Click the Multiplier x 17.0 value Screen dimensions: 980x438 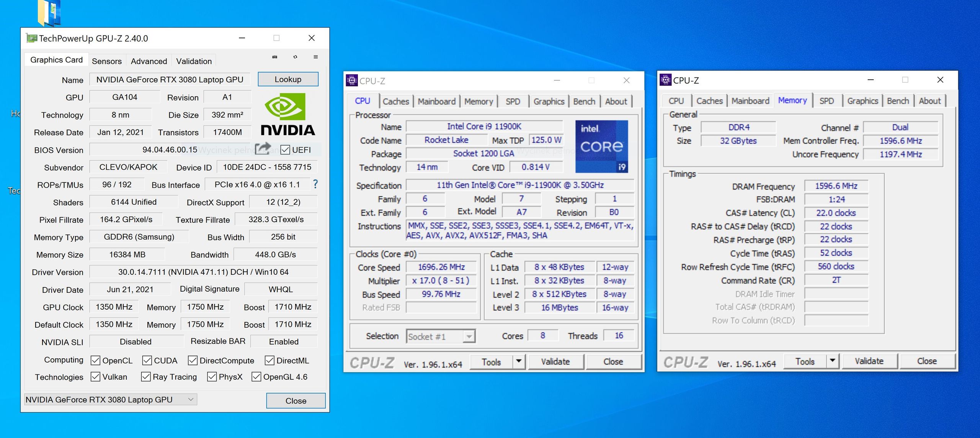pos(441,281)
